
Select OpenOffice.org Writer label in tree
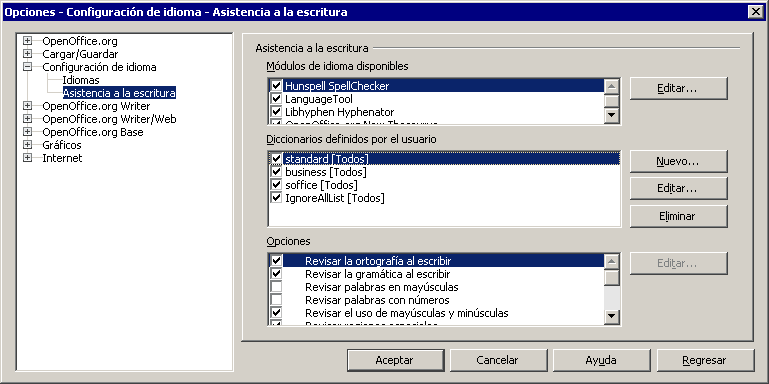96,106
